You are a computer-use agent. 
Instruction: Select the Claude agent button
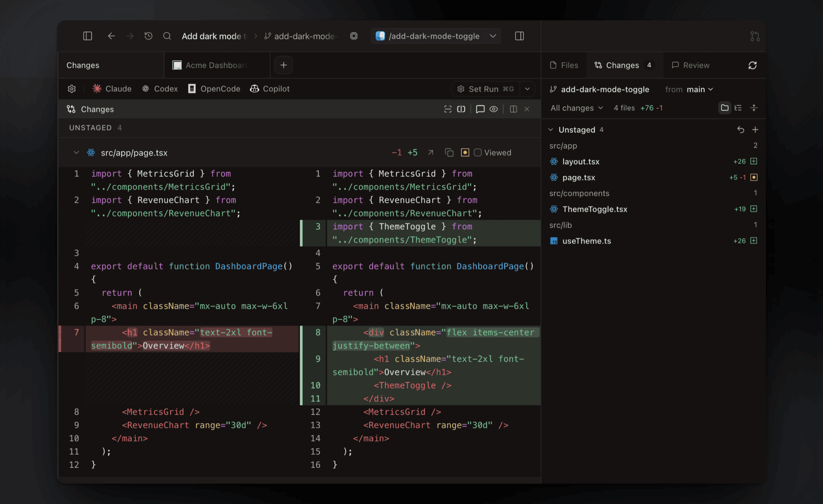tap(112, 89)
